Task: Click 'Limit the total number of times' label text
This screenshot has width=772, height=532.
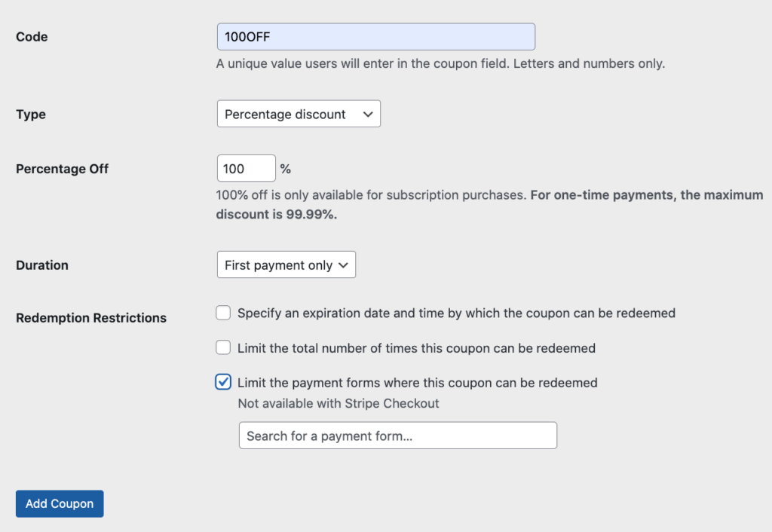Action: coord(416,348)
